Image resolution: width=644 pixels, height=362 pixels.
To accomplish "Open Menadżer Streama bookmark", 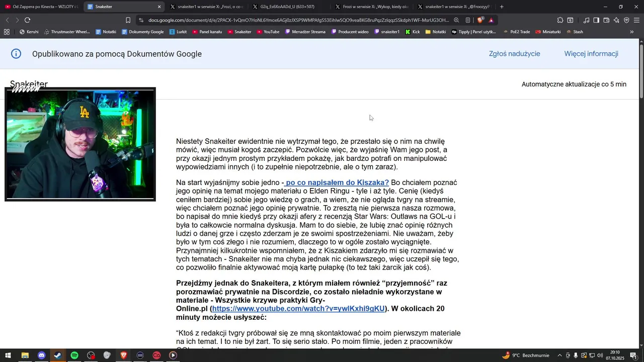I will (x=305, y=32).
